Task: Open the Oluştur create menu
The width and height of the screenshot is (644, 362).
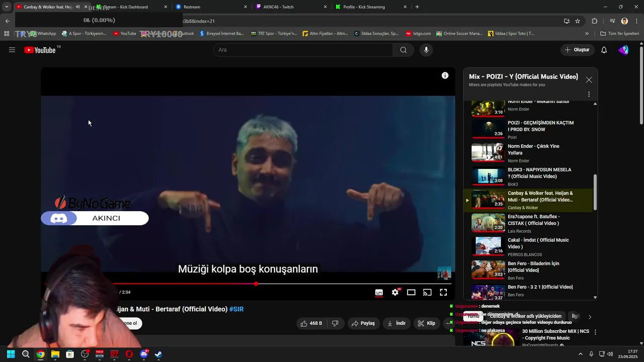Action: pyautogui.click(x=577, y=50)
